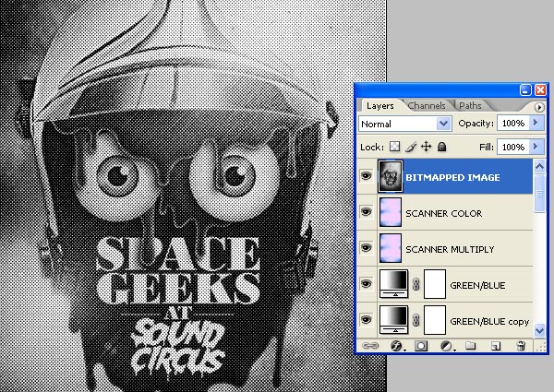Click layers panel scroll down arrow
The image size is (554, 392).
click(x=539, y=330)
